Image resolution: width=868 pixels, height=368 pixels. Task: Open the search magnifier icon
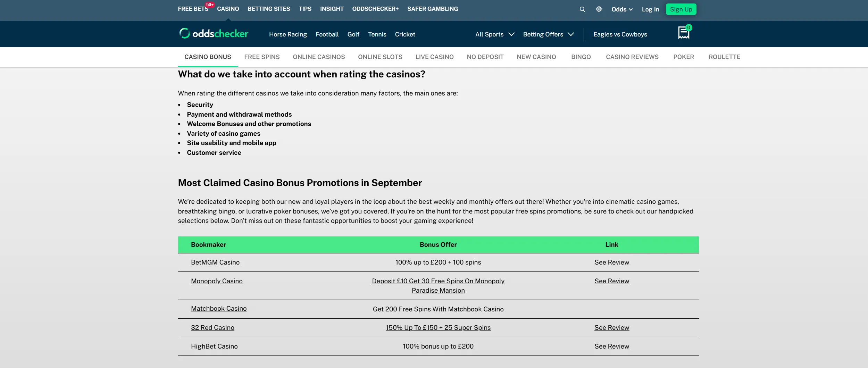[x=582, y=9]
